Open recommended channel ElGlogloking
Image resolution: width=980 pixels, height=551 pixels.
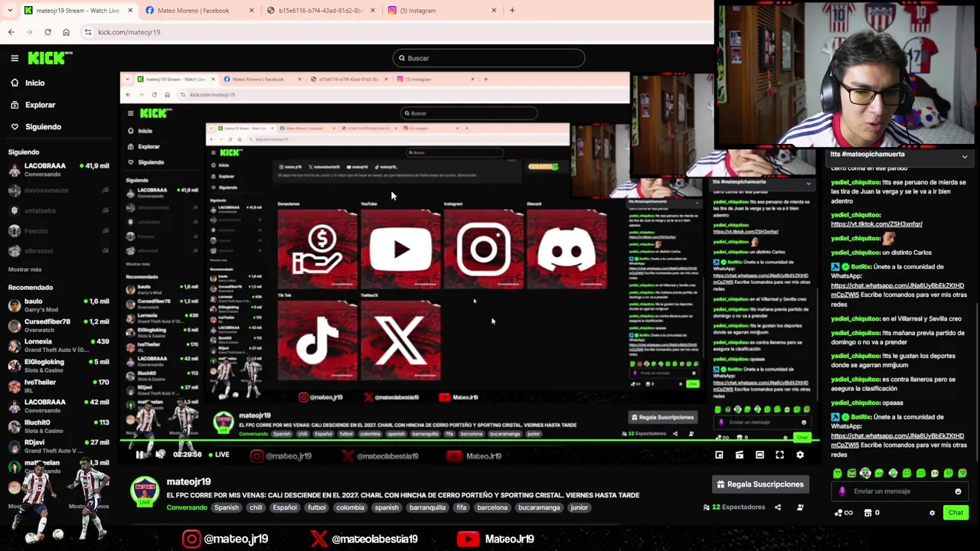click(x=58, y=366)
